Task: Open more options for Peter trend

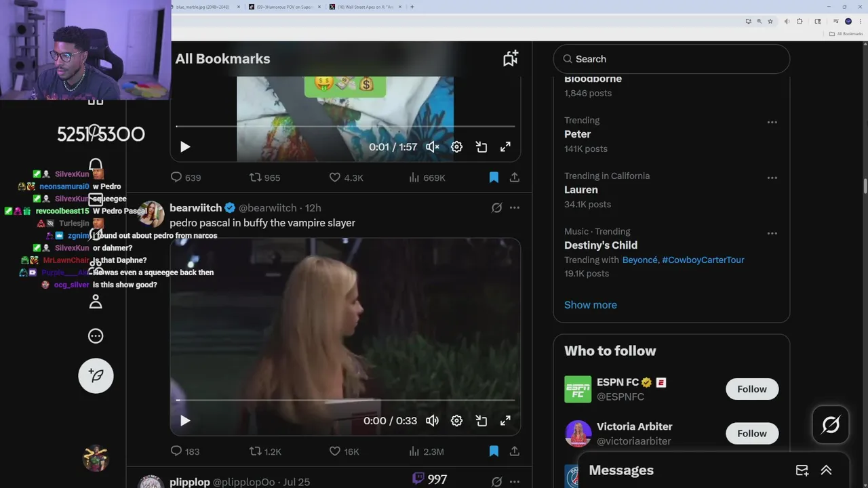Action: click(x=772, y=122)
